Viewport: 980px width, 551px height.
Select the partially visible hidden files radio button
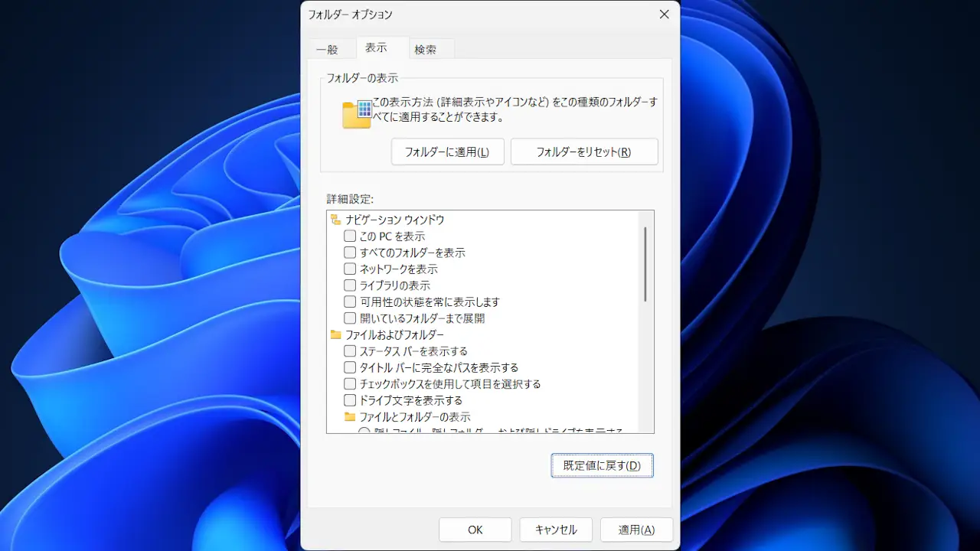[364, 430]
